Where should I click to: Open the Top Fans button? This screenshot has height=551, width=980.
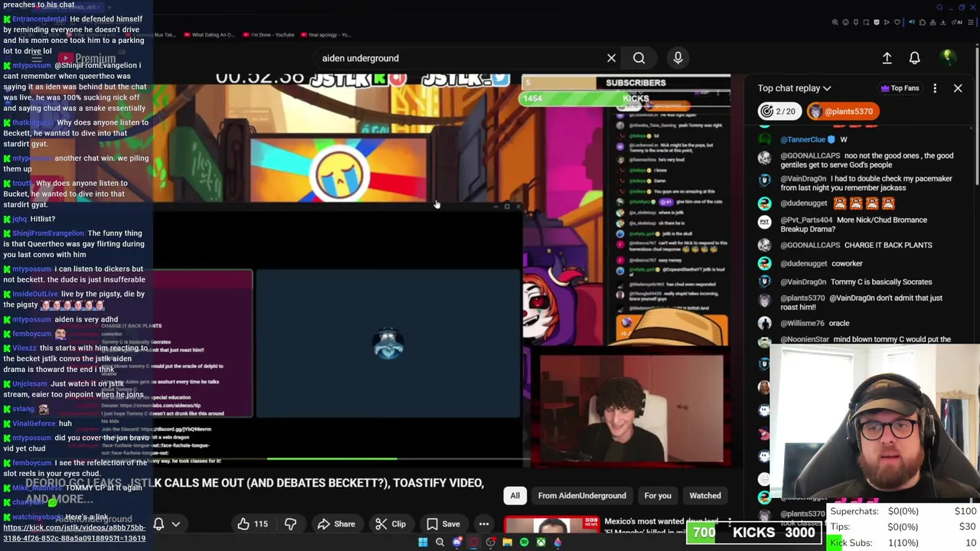pos(900,88)
